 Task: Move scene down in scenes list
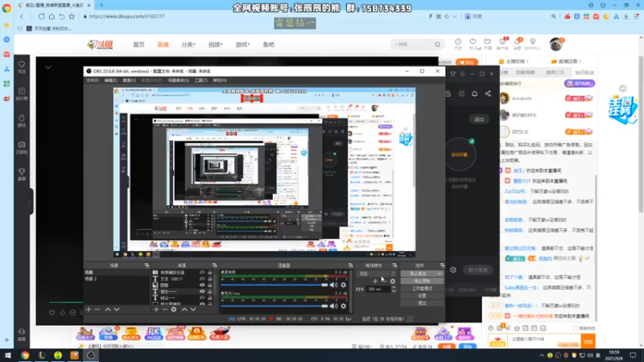pyautogui.click(x=117, y=310)
